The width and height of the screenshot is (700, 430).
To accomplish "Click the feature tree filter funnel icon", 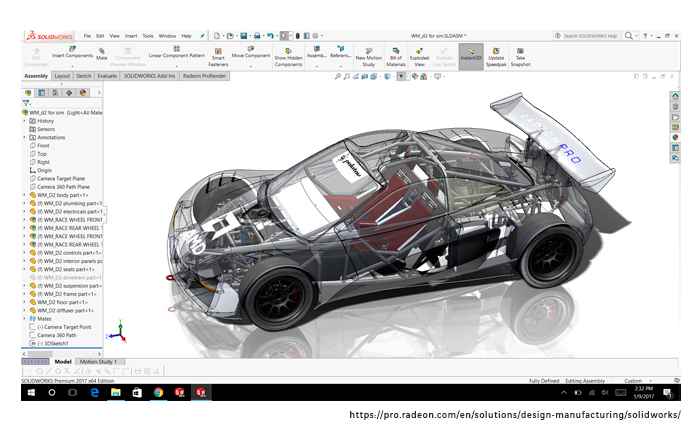I will click(x=26, y=103).
